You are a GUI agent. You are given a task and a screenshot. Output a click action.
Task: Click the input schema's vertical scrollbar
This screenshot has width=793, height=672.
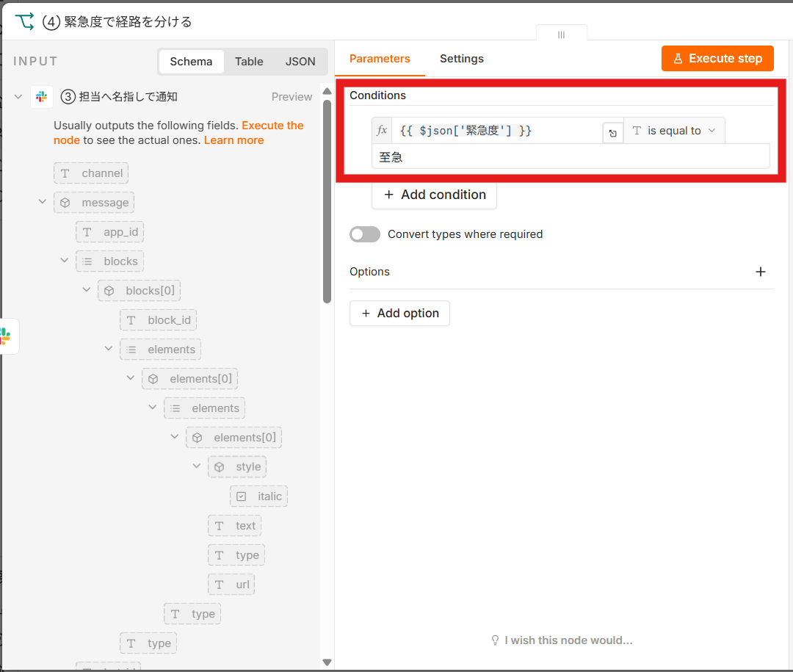(327, 201)
